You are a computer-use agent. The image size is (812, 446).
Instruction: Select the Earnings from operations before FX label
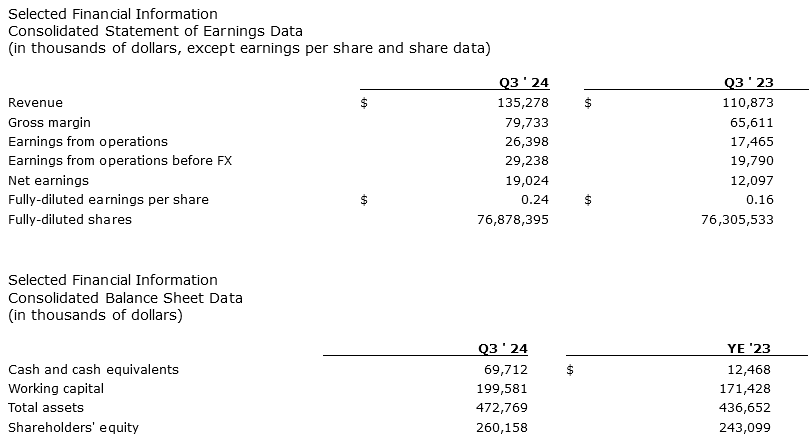(120, 161)
